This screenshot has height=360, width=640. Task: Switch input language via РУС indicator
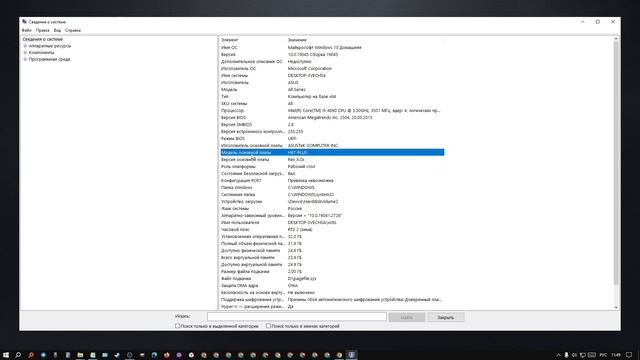coord(603,355)
